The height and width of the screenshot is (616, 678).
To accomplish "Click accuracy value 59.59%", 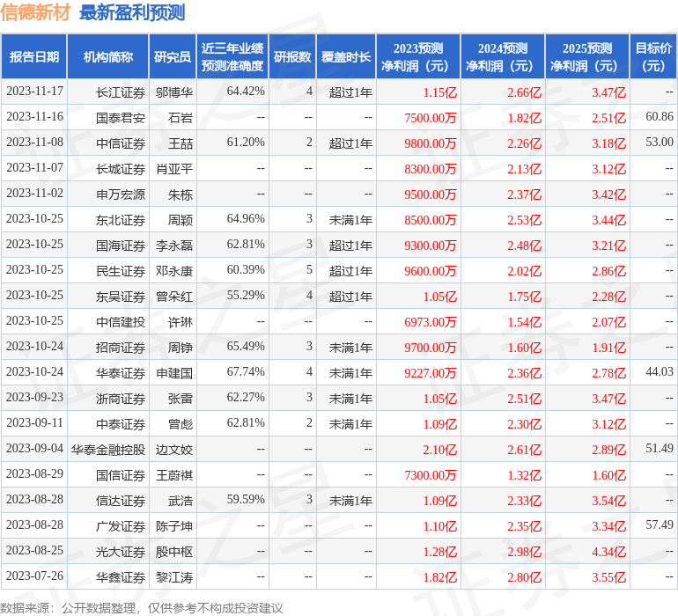I will point(246,499).
